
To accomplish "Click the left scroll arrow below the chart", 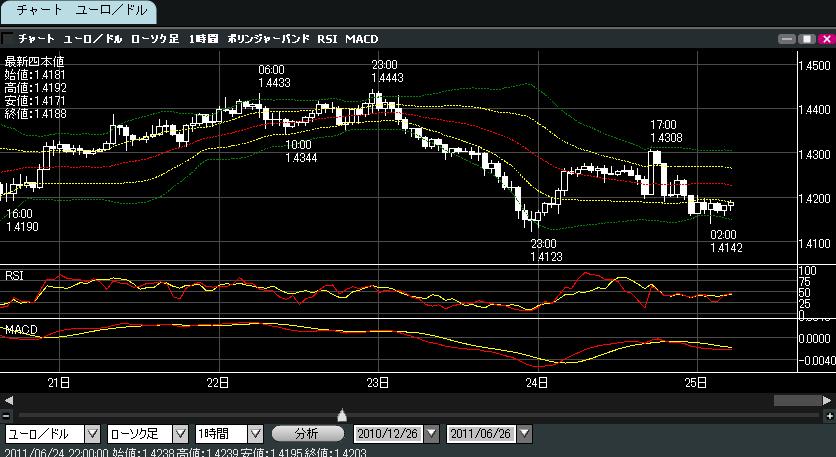I will click(x=6, y=400).
